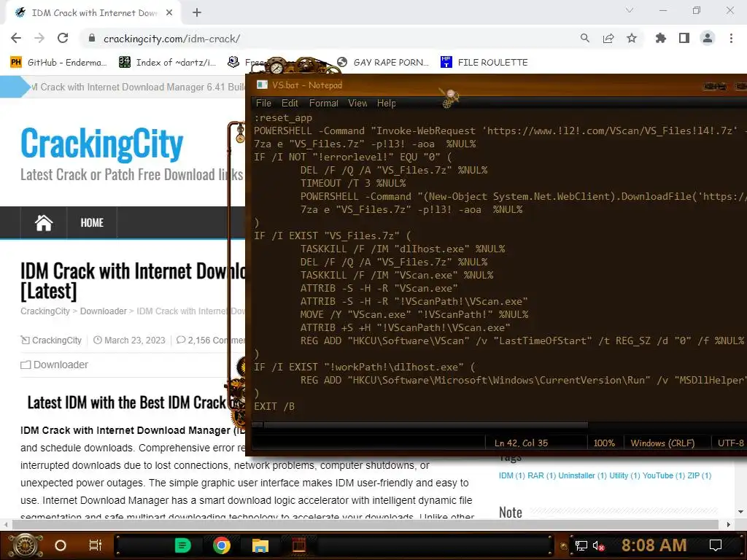The width and height of the screenshot is (747, 560).
Task: Open a new Chrome tab
Action: coord(197,13)
